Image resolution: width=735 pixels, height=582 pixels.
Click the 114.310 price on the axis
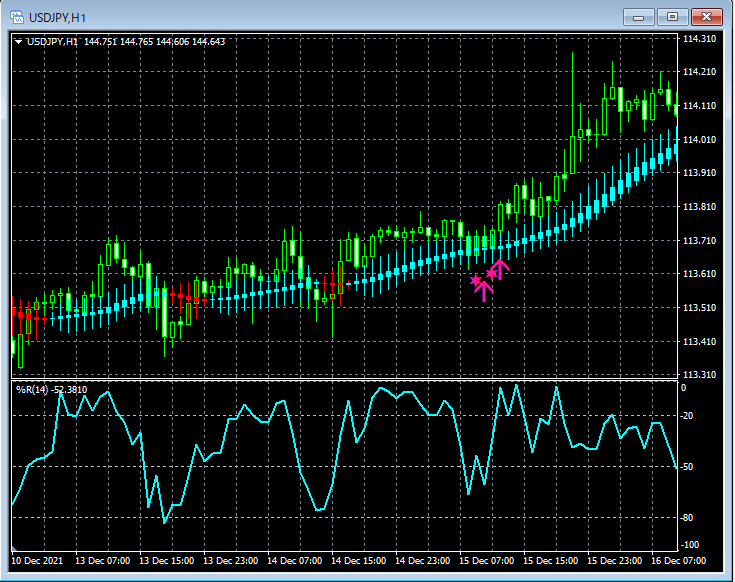tap(698, 39)
